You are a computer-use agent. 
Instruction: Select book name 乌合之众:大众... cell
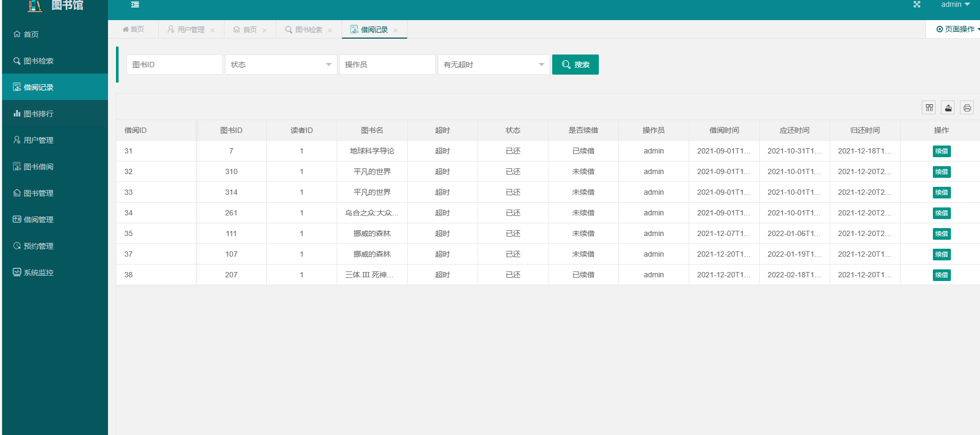pos(372,213)
